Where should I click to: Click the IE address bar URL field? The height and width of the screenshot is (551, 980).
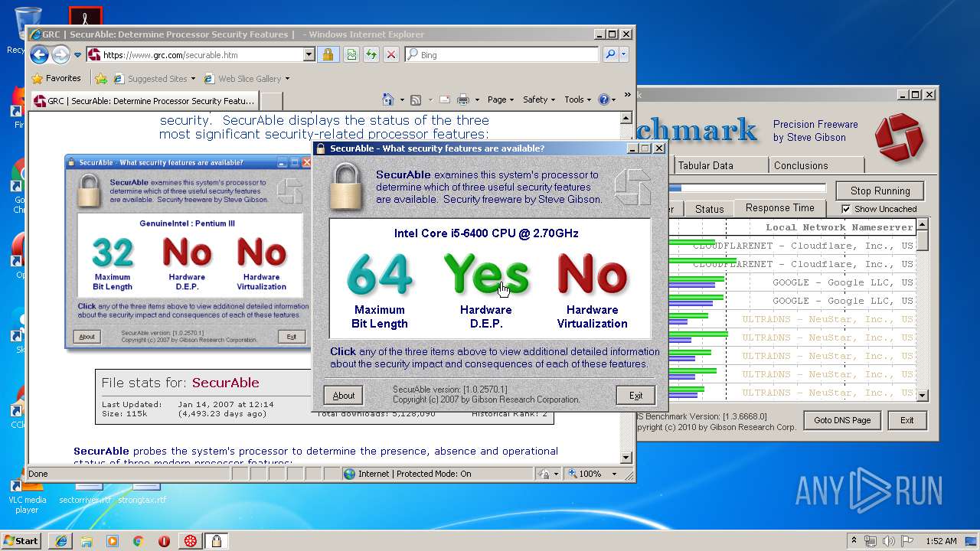tap(201, 55)
